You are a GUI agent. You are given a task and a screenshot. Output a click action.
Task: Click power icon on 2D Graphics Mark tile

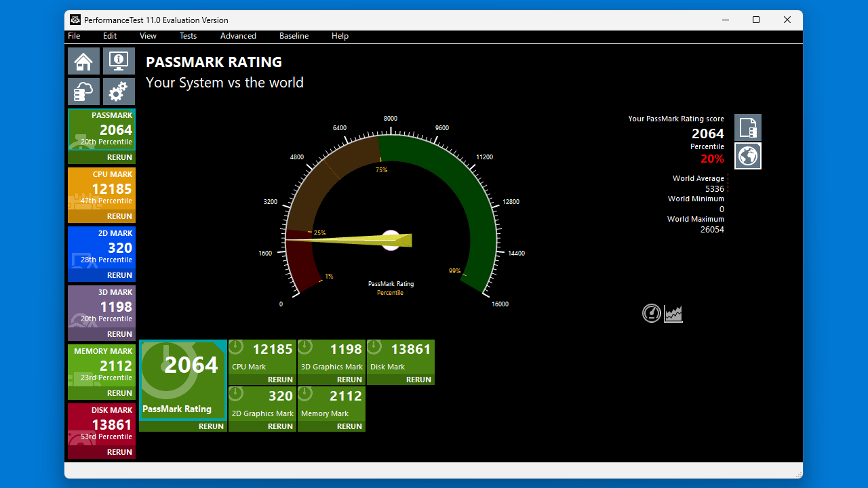point(236,394)
